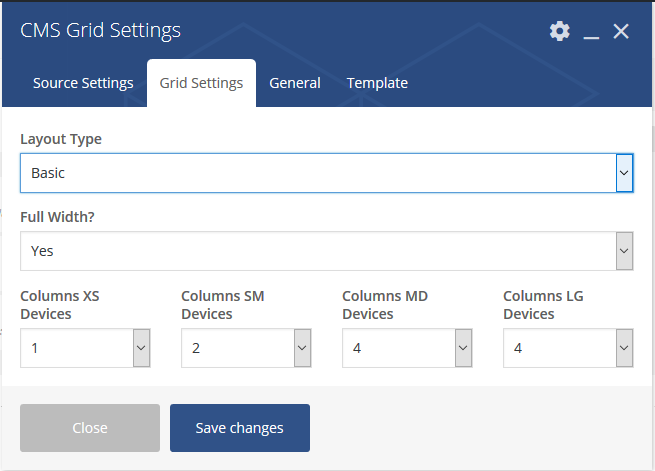The height and width of the screenshot is (471, 655).
Task: Click the Full Width? label
Action: point(58,217)
